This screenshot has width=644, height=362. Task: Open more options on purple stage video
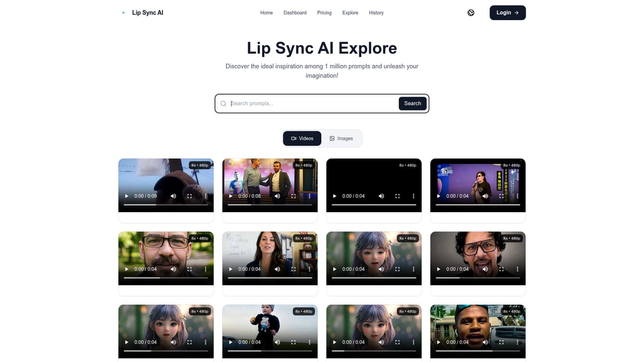click(x=518, y=196)
